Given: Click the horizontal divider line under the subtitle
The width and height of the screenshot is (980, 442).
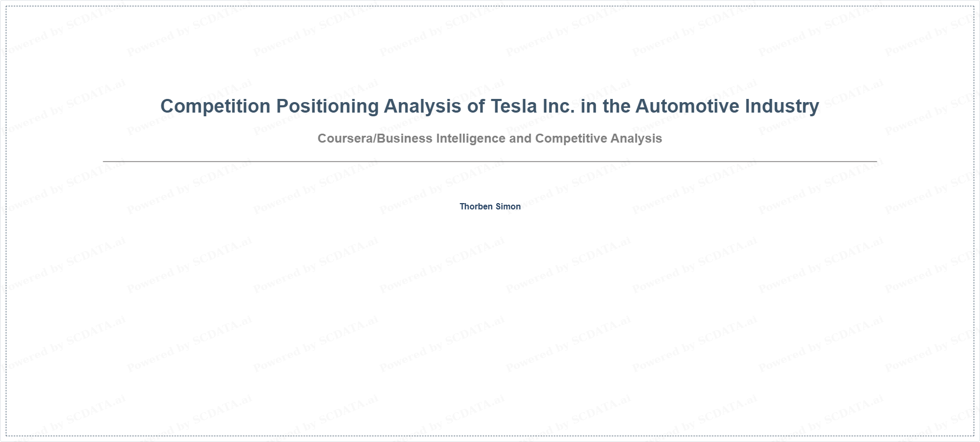Looking at the screenshot, I should coord(489,162).
